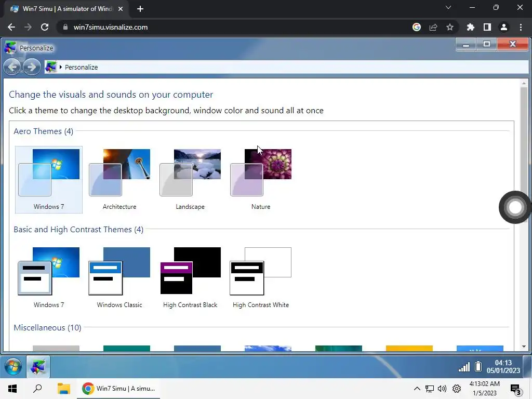
Task: Open the Chrome profile menu
Action: point(504,27)
